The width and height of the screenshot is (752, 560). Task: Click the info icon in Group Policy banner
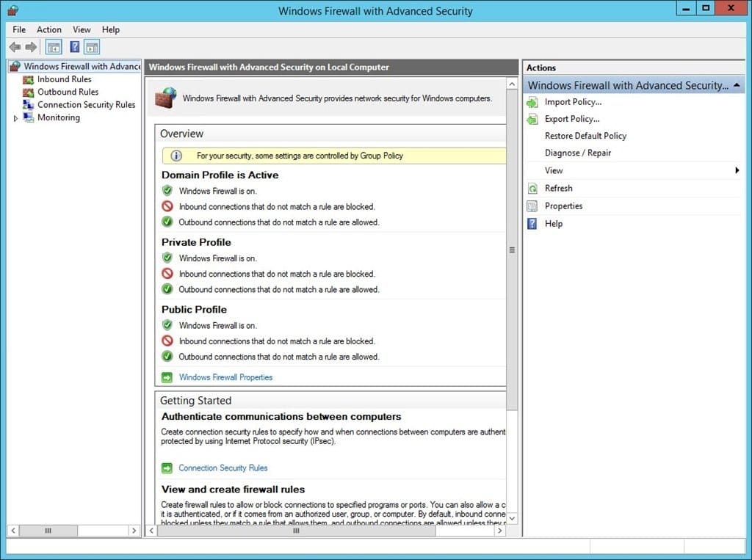(x=176, y=156)
